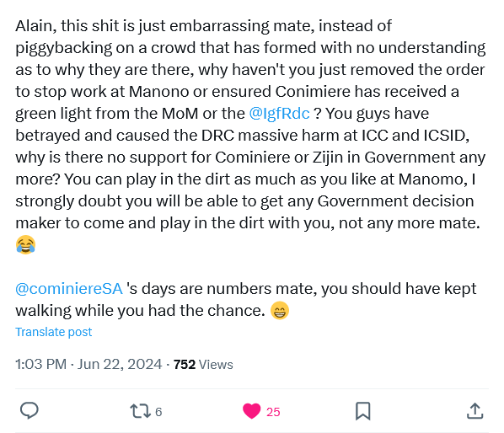The image size is (504, 433).
Task: Show the 6 reposts count
Action: point(158,412)
